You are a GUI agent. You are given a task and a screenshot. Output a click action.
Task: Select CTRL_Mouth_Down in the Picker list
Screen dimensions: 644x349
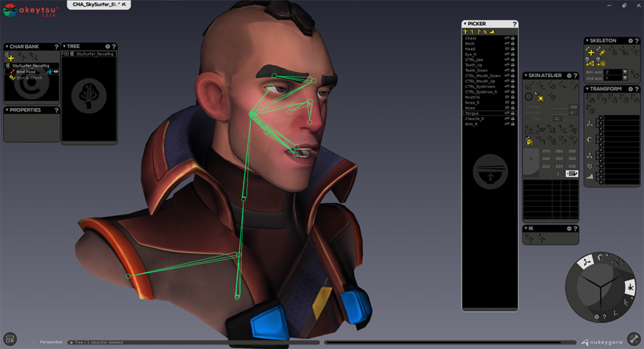[482, 76]
